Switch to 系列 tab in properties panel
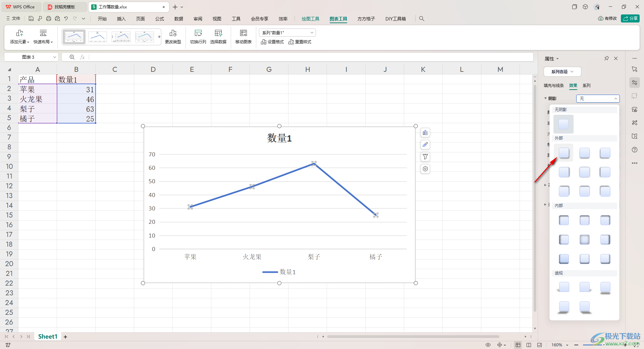 [587, 86]
